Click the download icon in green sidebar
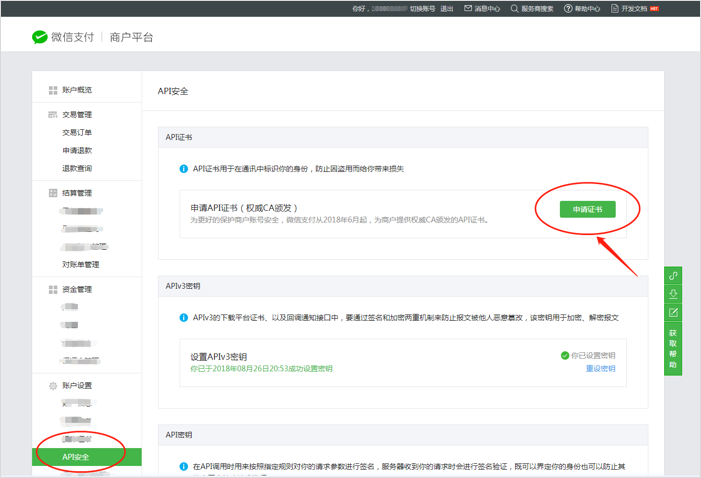 tap(674, 294)
